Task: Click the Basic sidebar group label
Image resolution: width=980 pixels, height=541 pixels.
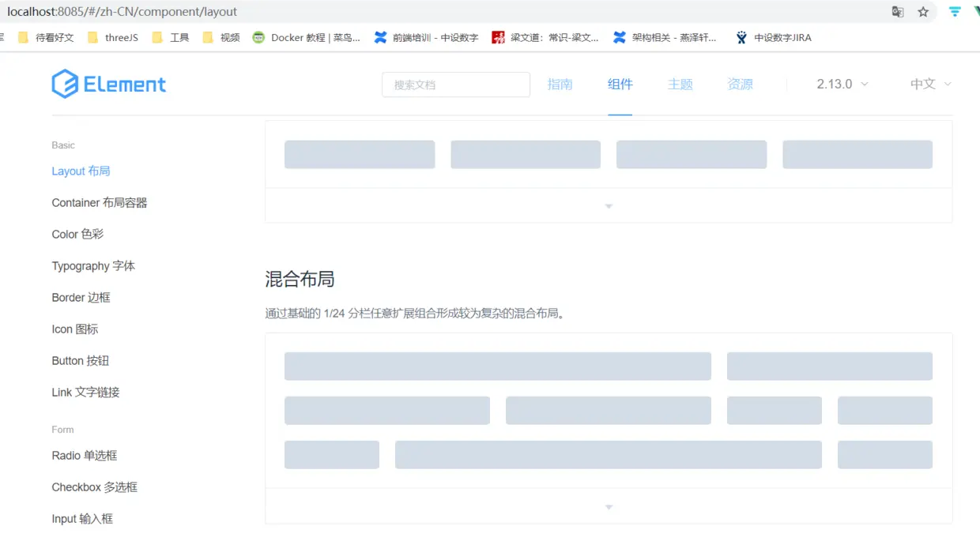Action: pyautogui.click(x=63, y=145)
